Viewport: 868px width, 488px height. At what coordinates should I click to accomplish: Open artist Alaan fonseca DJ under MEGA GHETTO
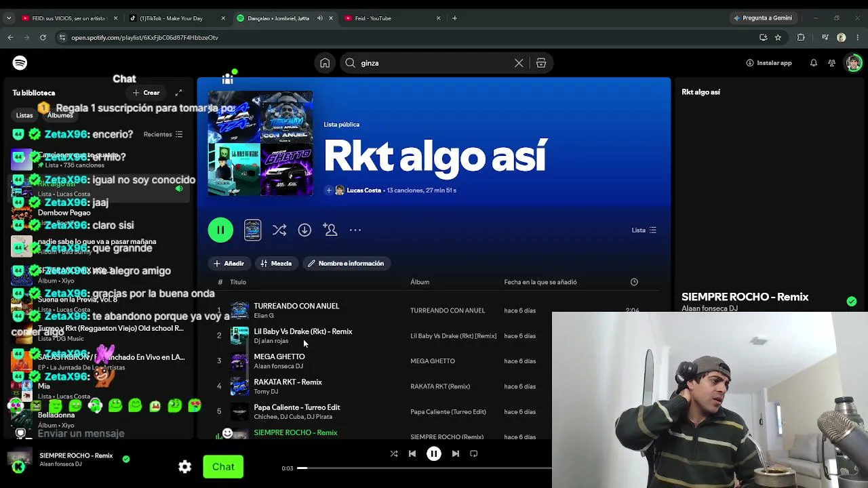278,367
